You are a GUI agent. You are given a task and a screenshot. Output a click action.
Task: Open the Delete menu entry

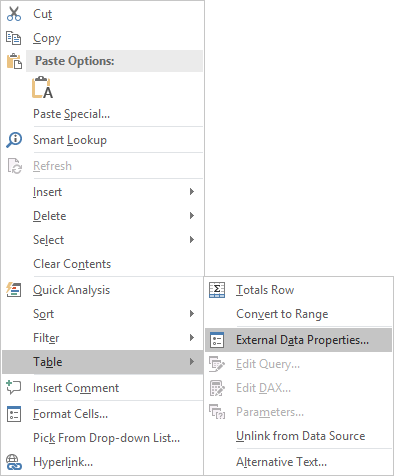[102, 216]
